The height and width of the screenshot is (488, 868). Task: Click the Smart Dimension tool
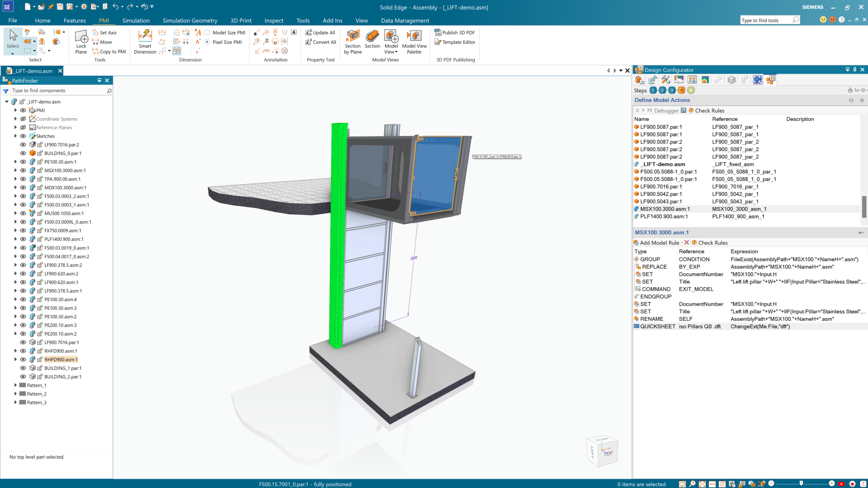coord(145,42)
